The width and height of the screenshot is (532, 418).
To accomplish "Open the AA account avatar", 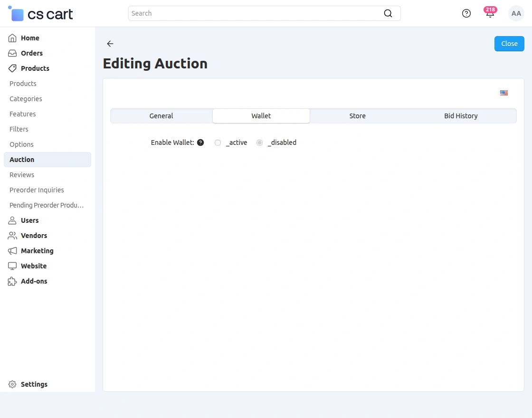I will [516, 13].
